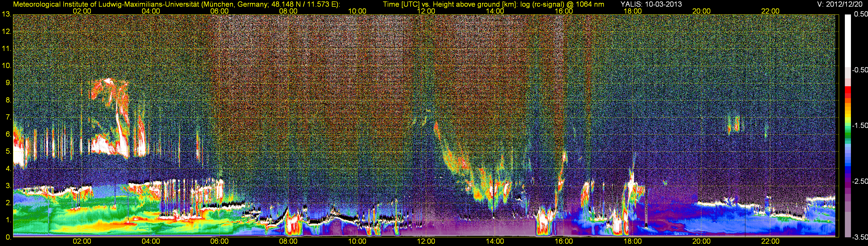
Task: Select the 02:00 label on the top axis
Action: [x=82, y=11]
